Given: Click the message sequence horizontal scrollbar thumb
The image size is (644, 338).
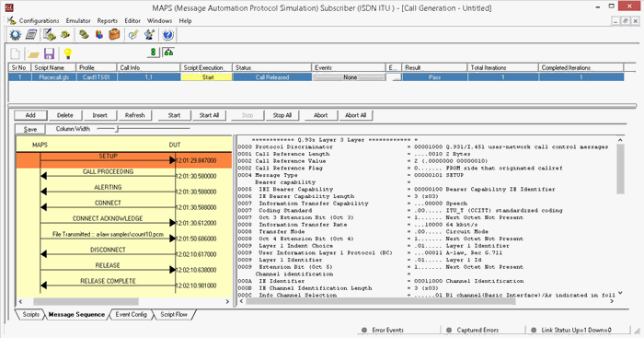Looking at the screenshot, I should tap(86, 302).
